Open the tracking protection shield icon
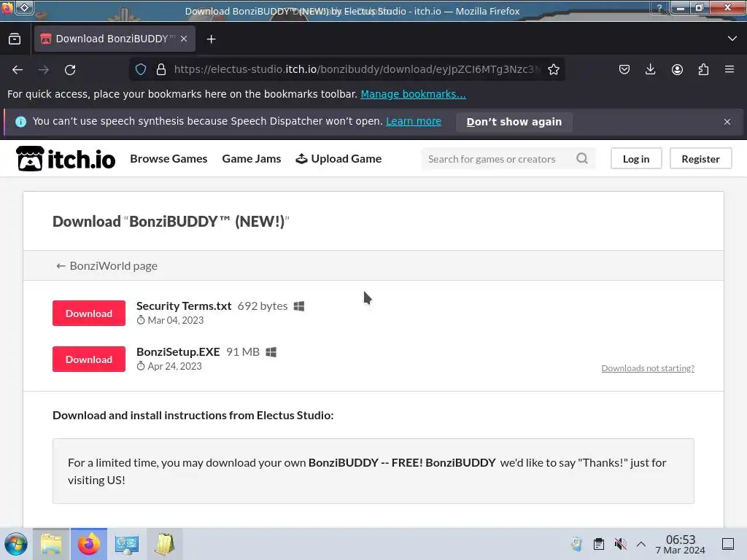The width and height of the screenshot is (747, 560). pos(141,69)
